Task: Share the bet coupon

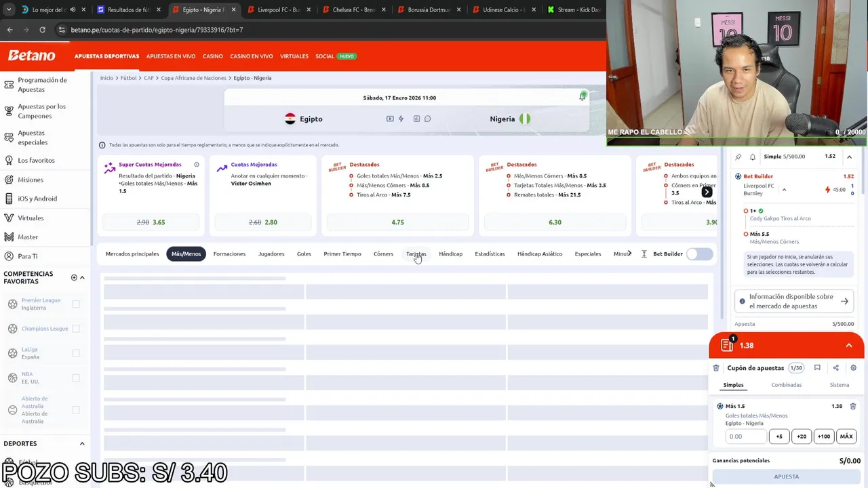Action: [835, 368]
